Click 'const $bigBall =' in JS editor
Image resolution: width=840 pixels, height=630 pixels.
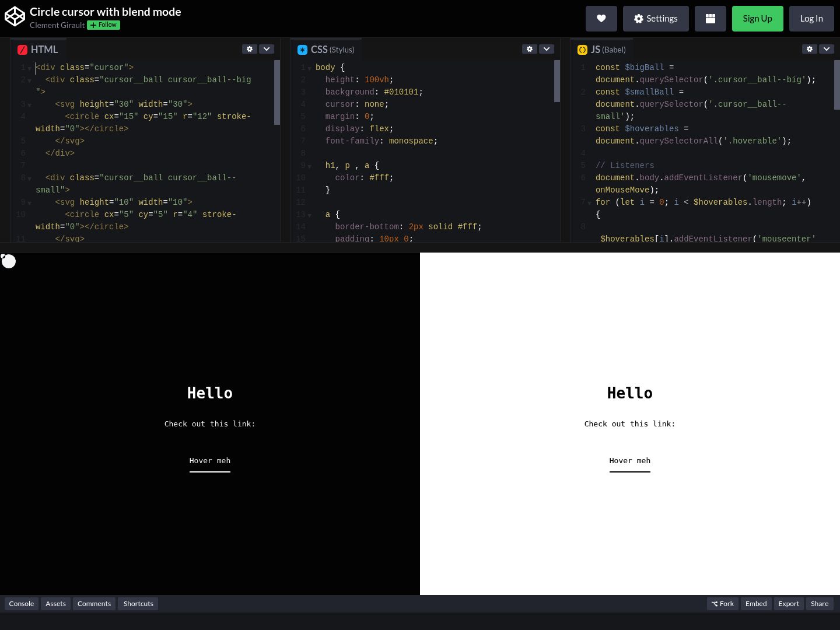(635, 68)
